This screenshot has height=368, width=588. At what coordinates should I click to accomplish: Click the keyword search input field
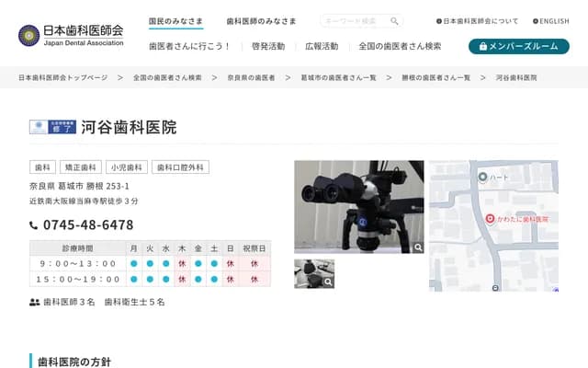[x=354, y=21]
